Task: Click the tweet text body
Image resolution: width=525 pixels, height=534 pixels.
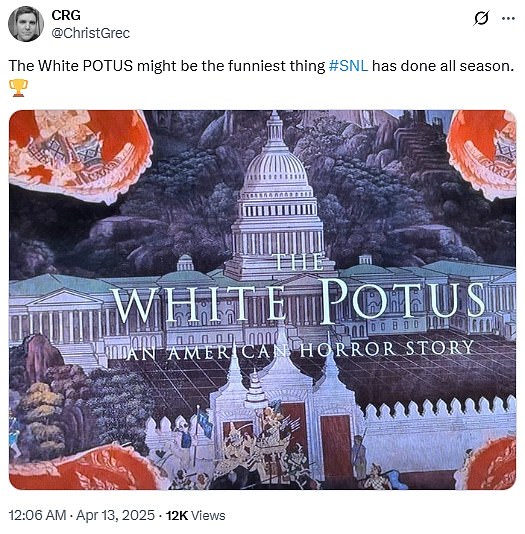Action: [261, 66]
